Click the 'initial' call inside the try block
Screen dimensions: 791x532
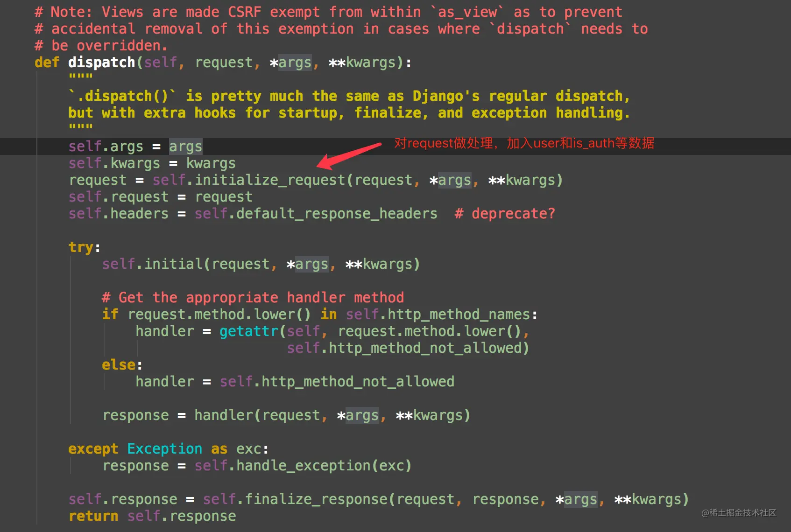(173, 264)
